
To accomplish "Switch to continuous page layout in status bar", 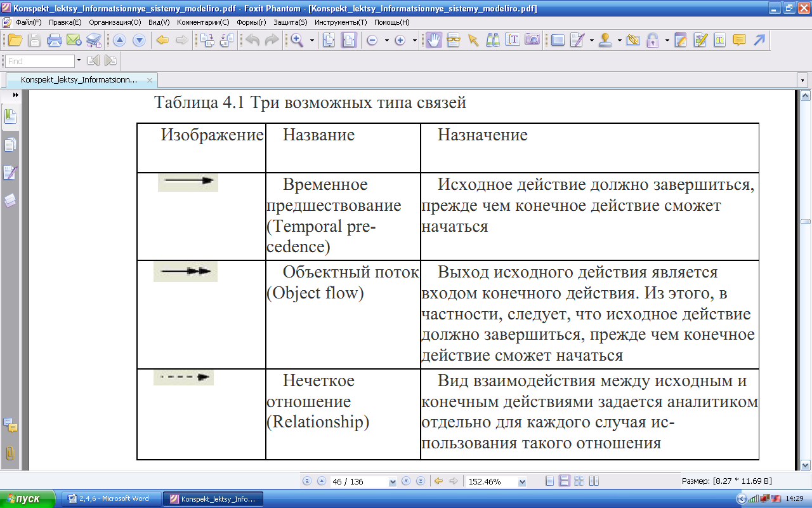I will click(x=564, y=481).
